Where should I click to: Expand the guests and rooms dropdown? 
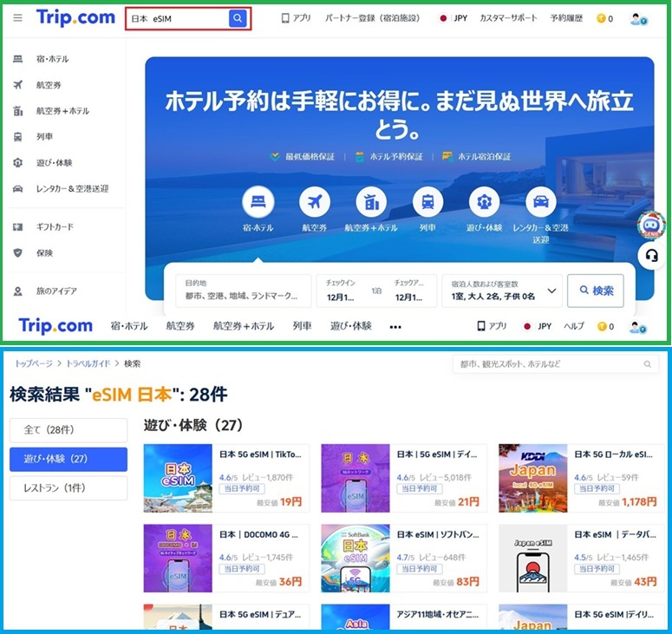[x=551, y=291]
